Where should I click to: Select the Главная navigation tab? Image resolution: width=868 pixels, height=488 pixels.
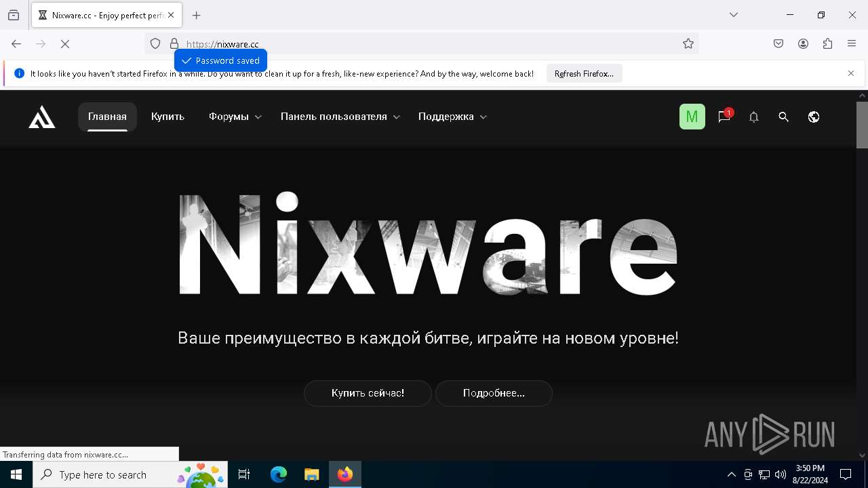coord(107,117)
